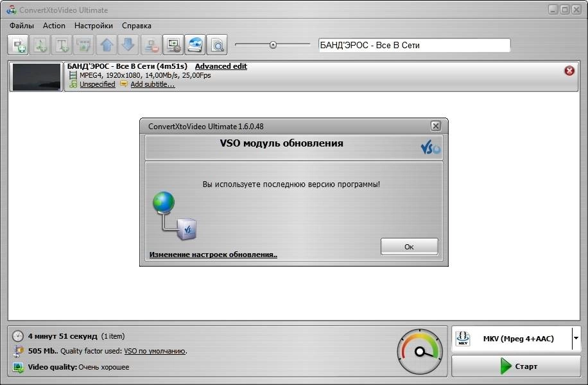
Task: Open the monitor-with-gear settings icon
Action: (x=173, y=45)
